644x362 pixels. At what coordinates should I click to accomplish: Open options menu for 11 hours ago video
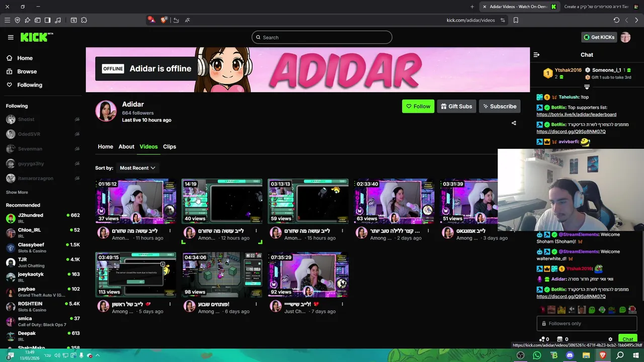point(170,231)
